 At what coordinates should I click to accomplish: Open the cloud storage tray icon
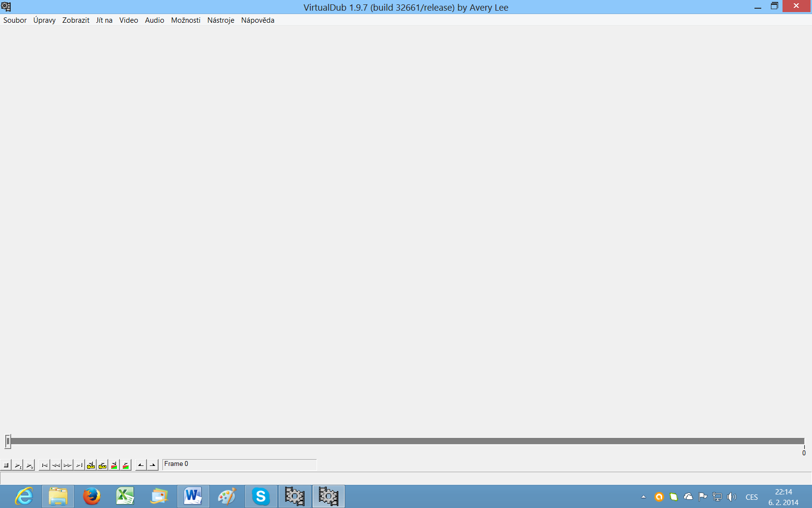coord(688,497)
